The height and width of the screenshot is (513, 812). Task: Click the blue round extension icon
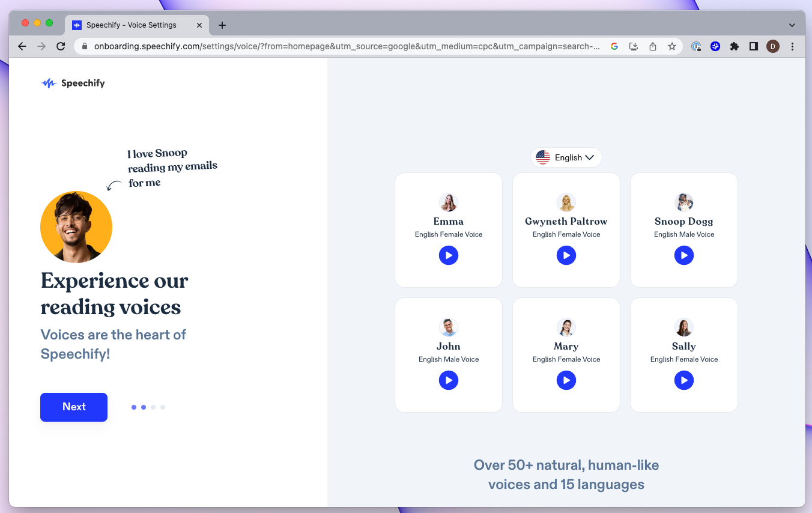(x=715, y=46)
